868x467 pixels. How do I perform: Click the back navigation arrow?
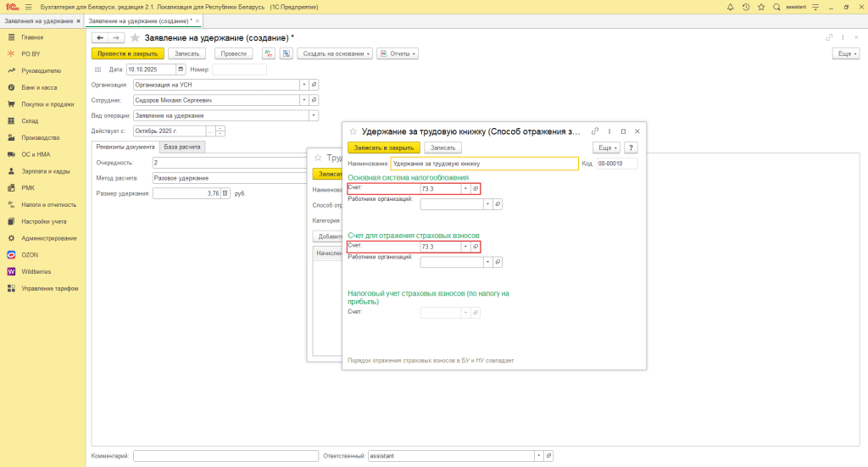pos(100,38)
